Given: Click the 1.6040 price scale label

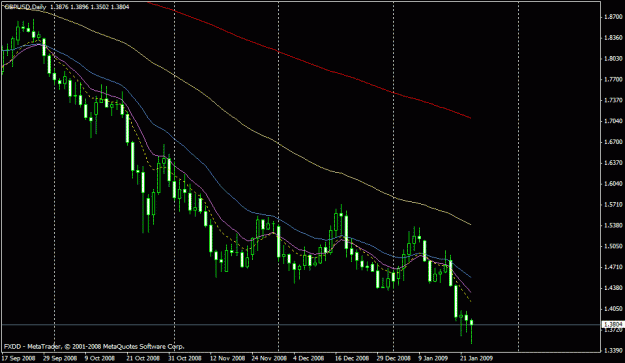Looking at the screenshot, I should (613, 184).
